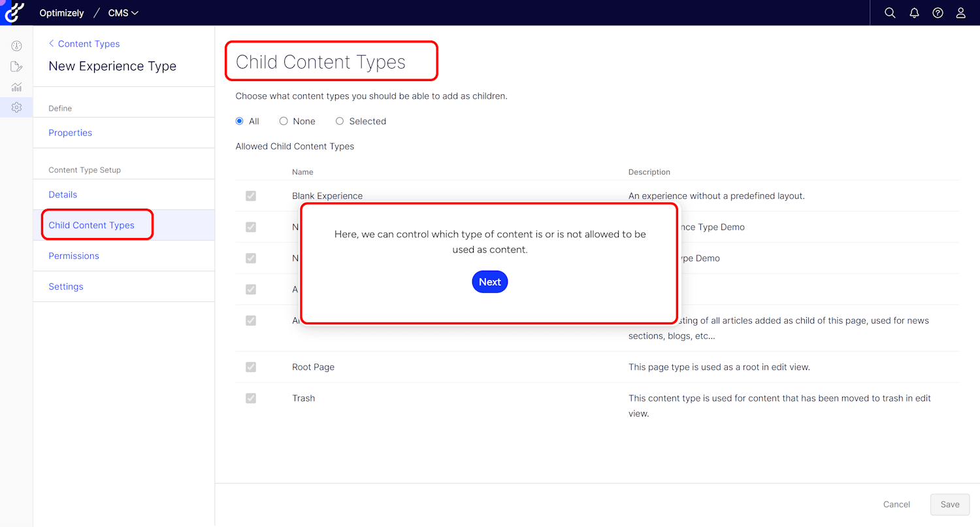Expand the CMS product dropdown
This screenshot has width=980, height=527.
coord(123,13)
